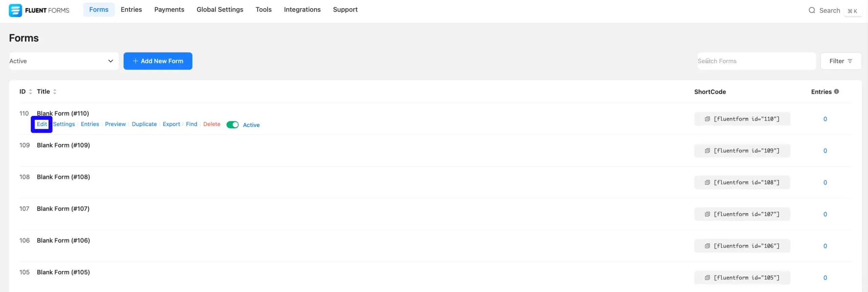This screenshot has height=292, width=868.
Task: Open entries count for form 108
Action: point(825,183)
